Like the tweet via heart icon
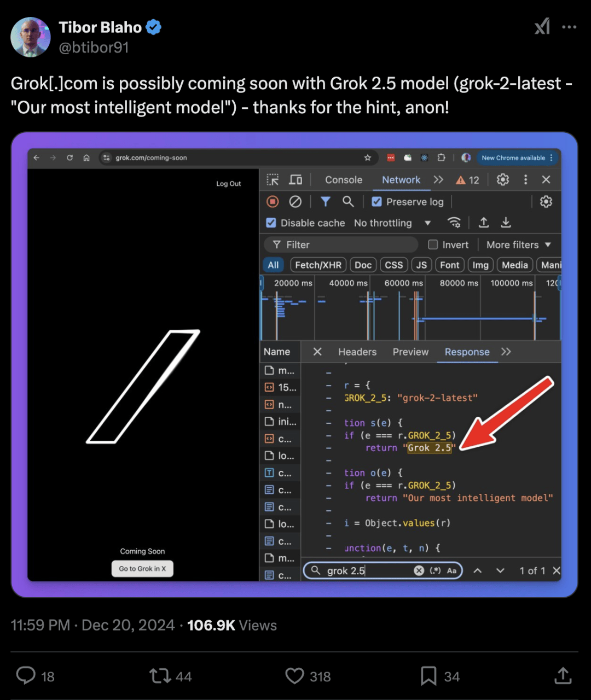Image resolution: width=591 pixels, height=700 pixels. [x=295, y=676]
